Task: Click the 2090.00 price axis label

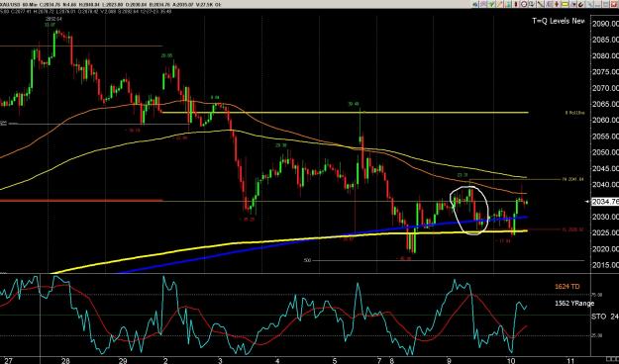Action: [x=605, y=24]
